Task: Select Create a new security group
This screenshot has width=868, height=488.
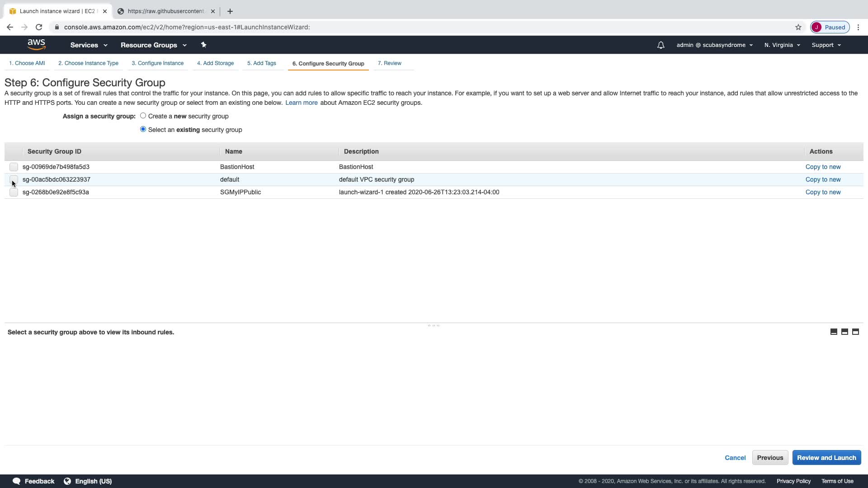Action: (143, 116)
